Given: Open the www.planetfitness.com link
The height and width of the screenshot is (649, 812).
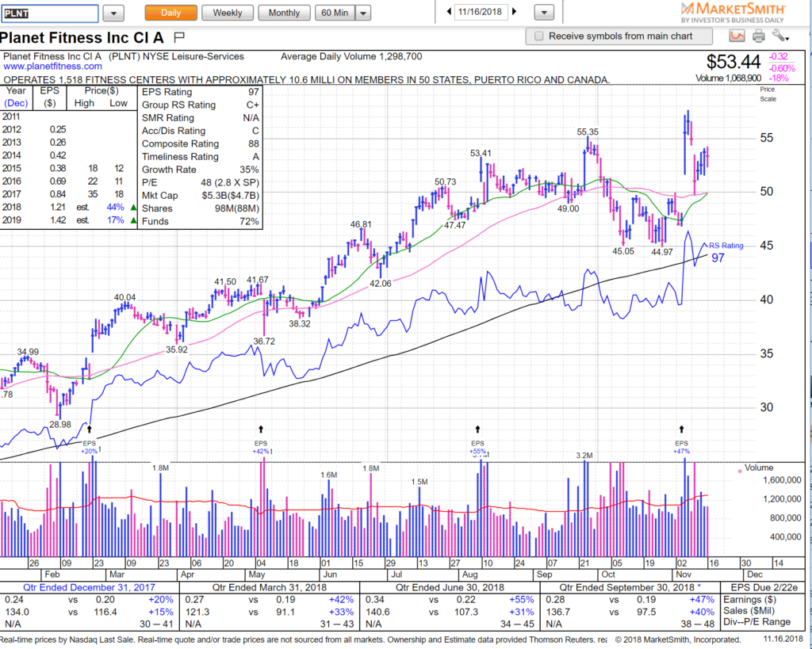Looking at the screenshot, I should click(53, 67).
